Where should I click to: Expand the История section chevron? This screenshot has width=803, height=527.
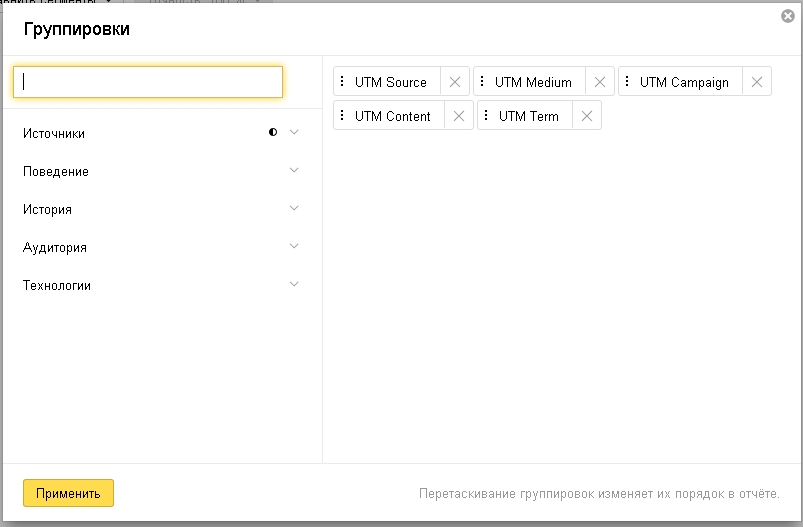pos(294,209)
